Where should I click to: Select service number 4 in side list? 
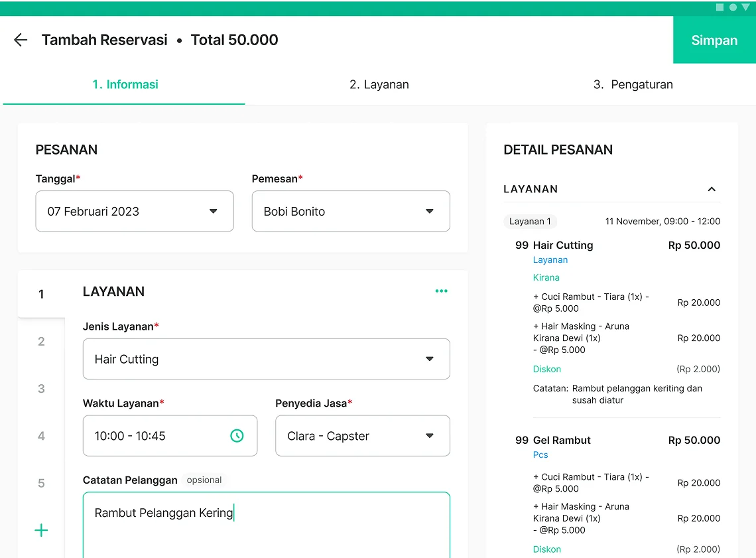point(41,436)
